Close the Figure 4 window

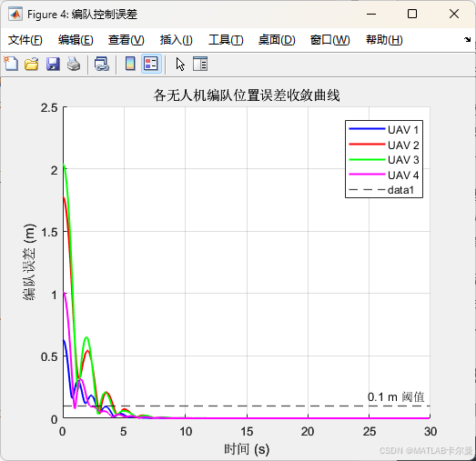[454, 14]
